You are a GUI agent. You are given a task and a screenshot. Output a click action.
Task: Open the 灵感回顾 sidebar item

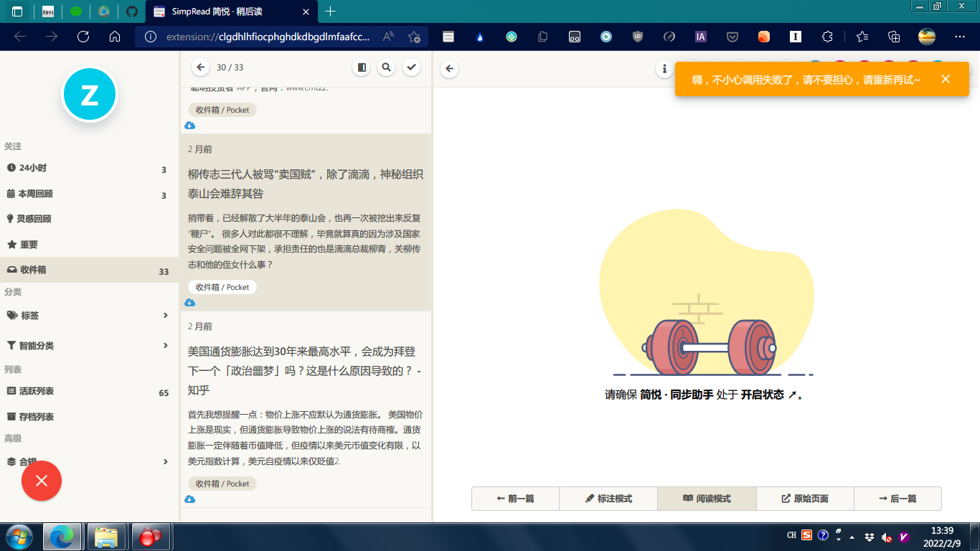pyautogui.click(x=89, y=219)
